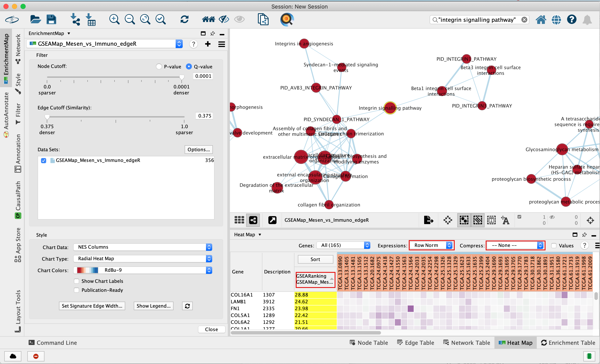
Task: Switch to the Enrichment Table tab
Action: click(x=568, y=343)
